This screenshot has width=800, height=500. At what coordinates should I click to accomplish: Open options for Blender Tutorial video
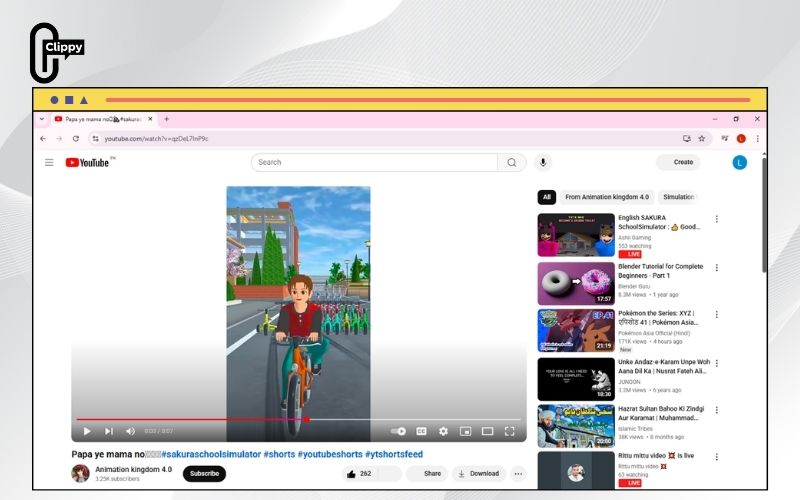click(716, 268)
